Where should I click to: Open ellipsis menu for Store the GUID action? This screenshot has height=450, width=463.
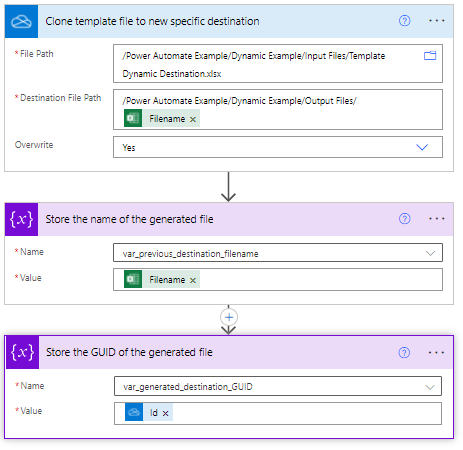pos(436,352)
